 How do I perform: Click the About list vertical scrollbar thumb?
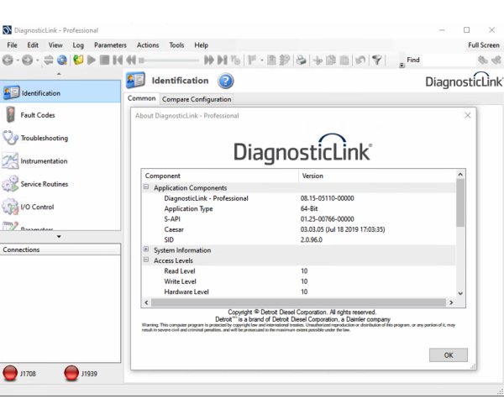pos(460,202)
